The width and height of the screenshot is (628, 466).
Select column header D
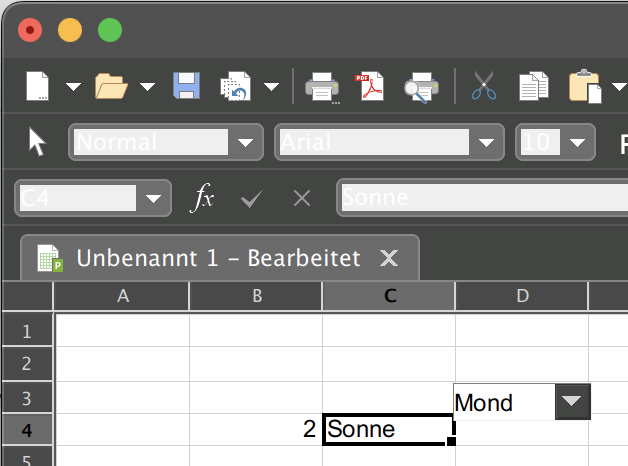click(x=521, y=296)
